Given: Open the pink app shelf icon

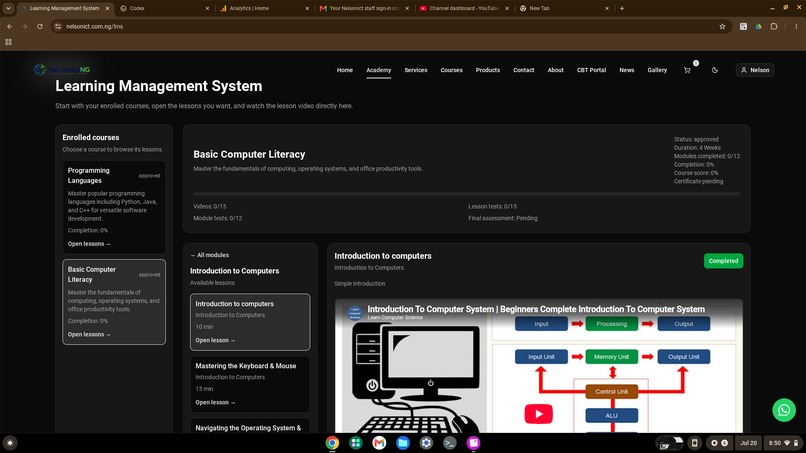Looking at the screenshot, I should click(473, 443).
